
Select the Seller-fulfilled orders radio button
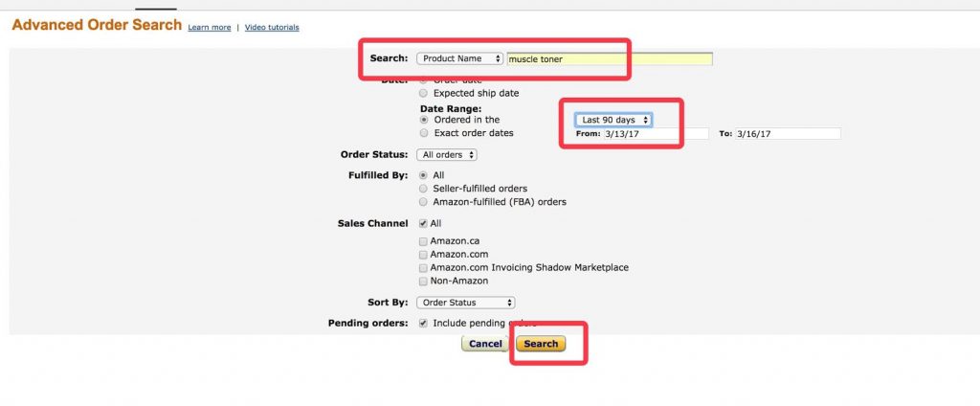pos(424,189)
